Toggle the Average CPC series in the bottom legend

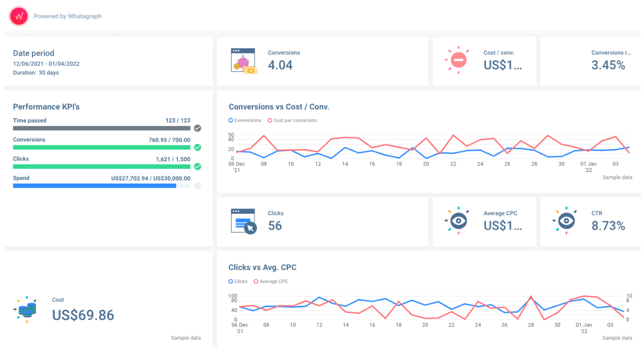[271, 281]
